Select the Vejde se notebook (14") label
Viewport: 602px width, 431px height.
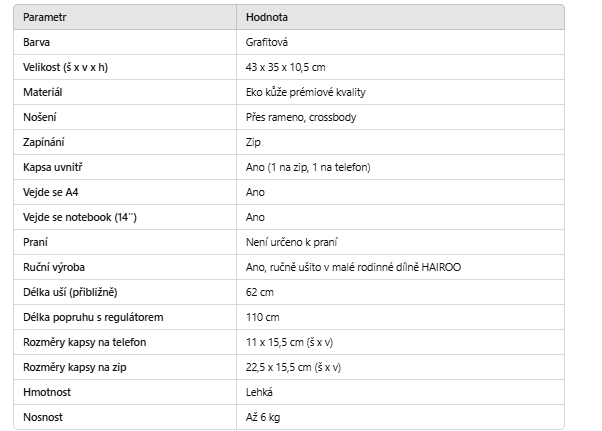(x=80, y=217)
